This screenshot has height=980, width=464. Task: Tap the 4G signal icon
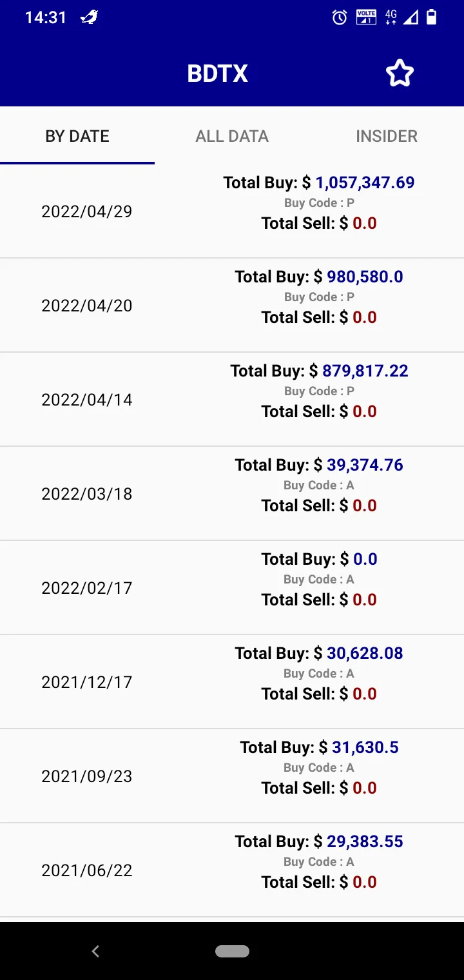(391, 17)
